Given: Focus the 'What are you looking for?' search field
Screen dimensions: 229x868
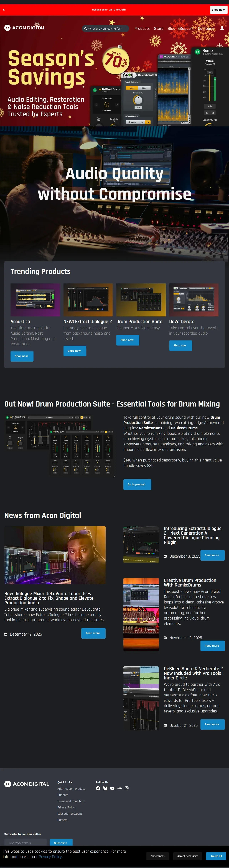Looking at the screenshot, I should [105, 29].
